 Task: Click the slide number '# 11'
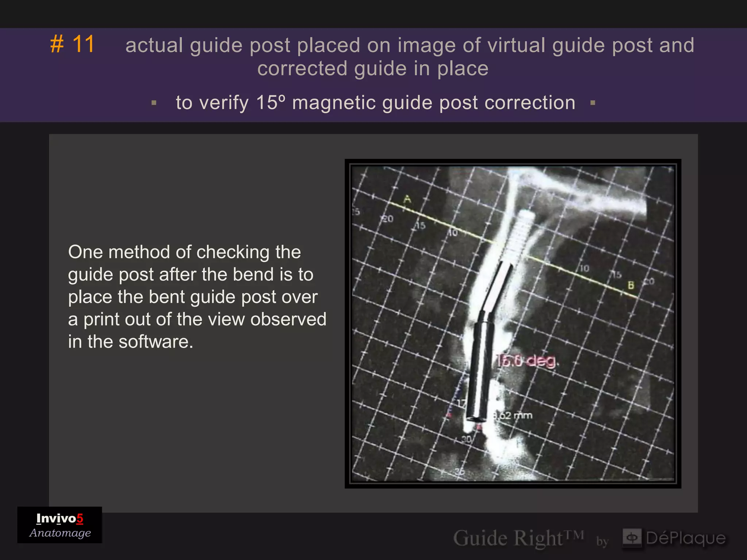click(72, 44)
